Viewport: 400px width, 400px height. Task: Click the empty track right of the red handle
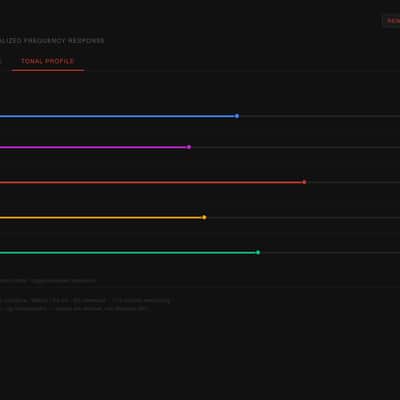(x=353, y=182)
